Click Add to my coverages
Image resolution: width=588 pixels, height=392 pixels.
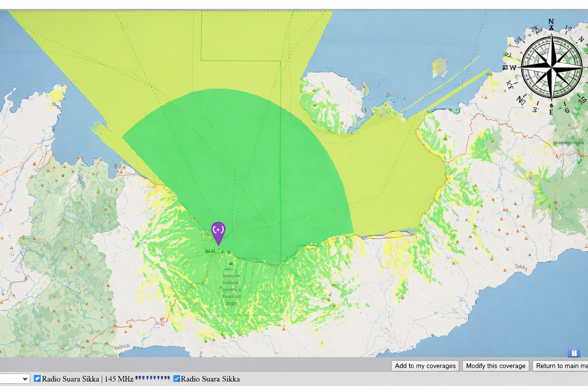[x=425, y=366]
